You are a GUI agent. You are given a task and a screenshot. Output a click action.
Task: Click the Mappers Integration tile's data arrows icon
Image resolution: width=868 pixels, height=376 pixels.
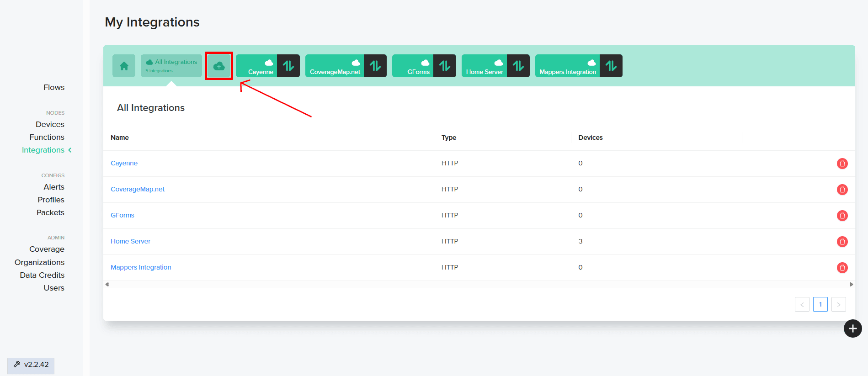(x=611, y=66)
